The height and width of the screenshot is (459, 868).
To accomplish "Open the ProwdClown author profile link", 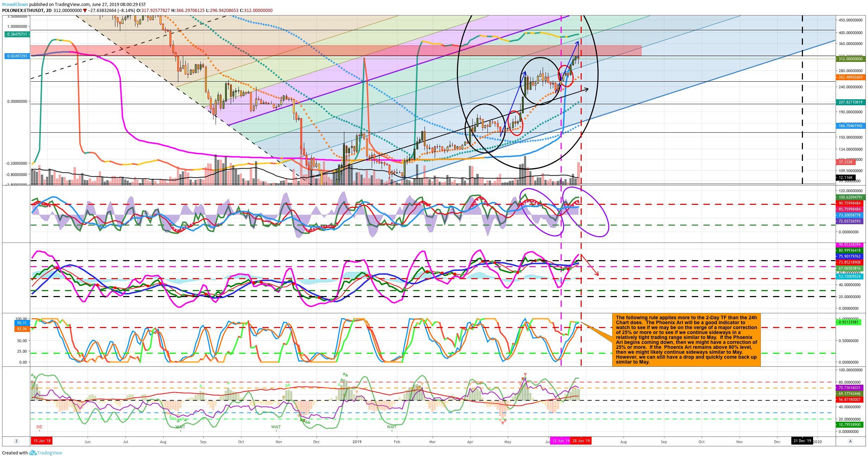I will click(x=15, y=5).
